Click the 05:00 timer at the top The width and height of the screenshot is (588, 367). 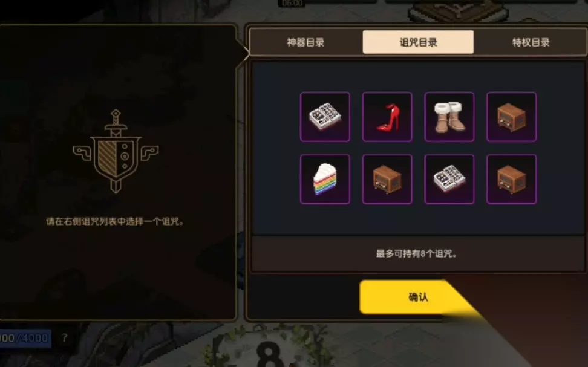point(292,4)
